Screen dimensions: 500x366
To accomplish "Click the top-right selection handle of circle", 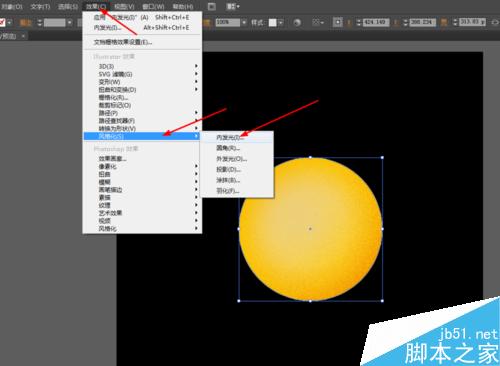I will click(x=382, y=157).
